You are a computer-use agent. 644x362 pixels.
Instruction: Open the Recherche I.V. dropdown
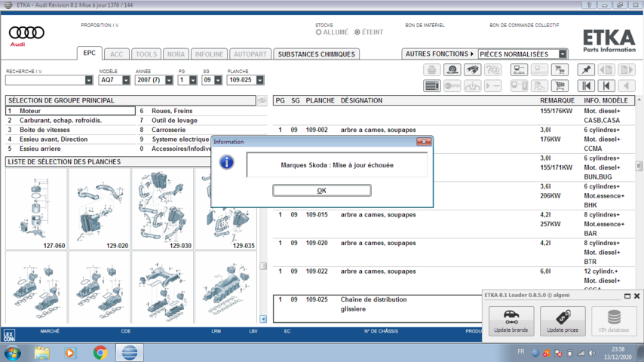89,80
